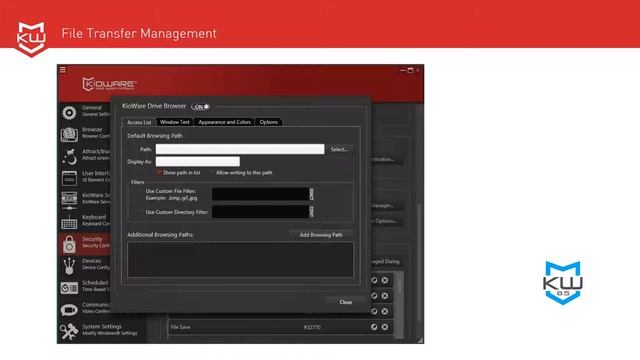Click the Close button of the dialog
Screen dimensions: 640x360
[x=346, y=302]
